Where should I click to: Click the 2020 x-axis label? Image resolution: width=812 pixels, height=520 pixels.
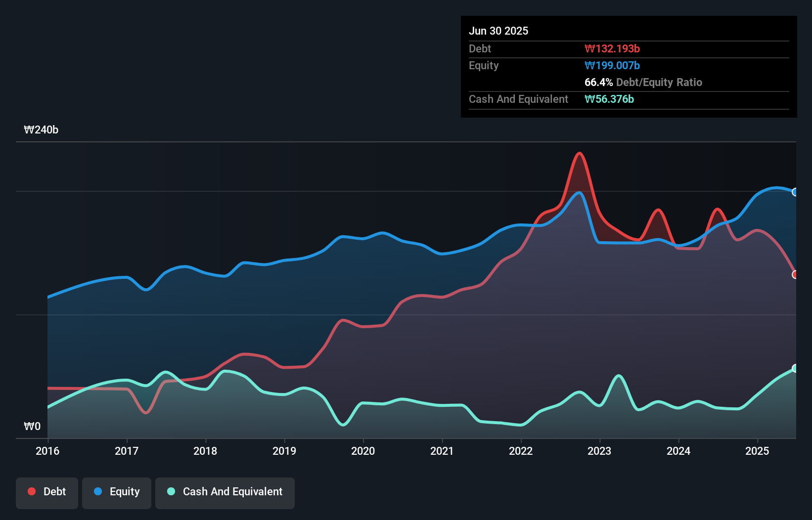coord(363,451)
